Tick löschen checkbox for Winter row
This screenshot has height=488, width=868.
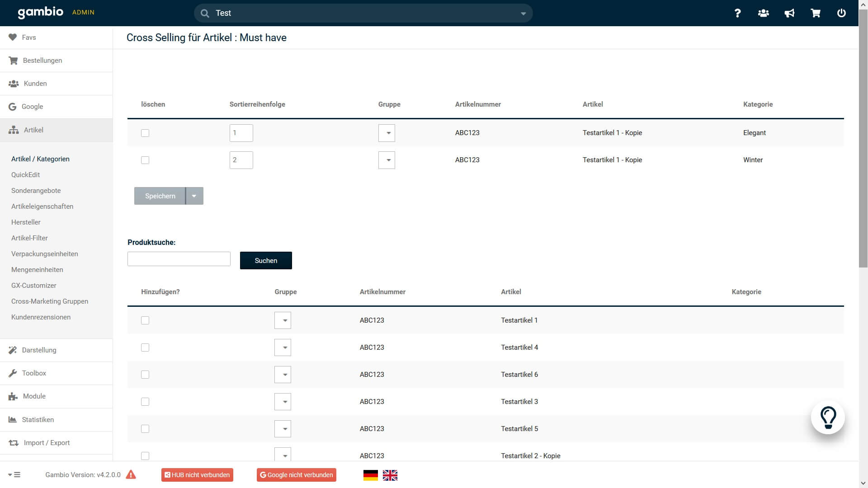[x=145, y=160]
